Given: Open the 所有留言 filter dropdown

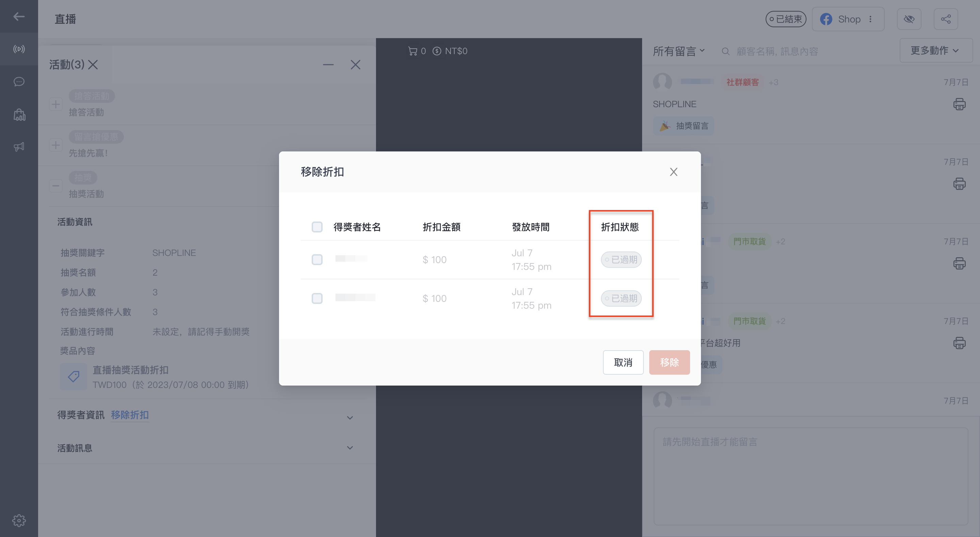Looking at the screenshot, I should click(x=679, y=51).
